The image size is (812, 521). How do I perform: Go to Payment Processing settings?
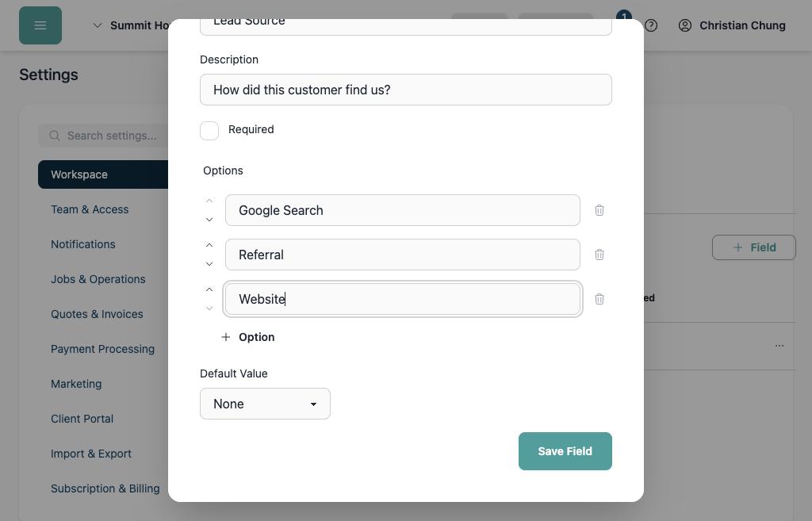102,349
